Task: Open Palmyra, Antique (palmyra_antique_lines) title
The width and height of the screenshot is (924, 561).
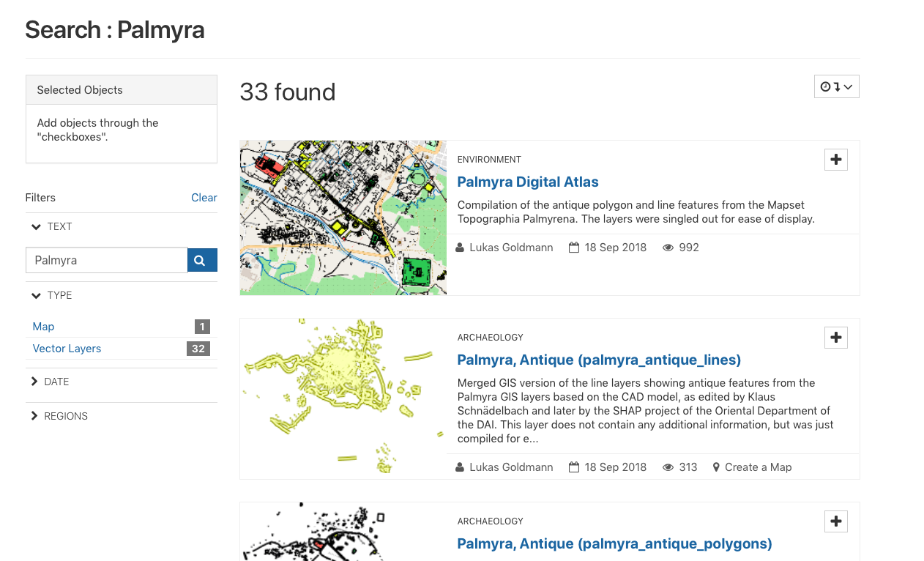Action: coord(599,360)
